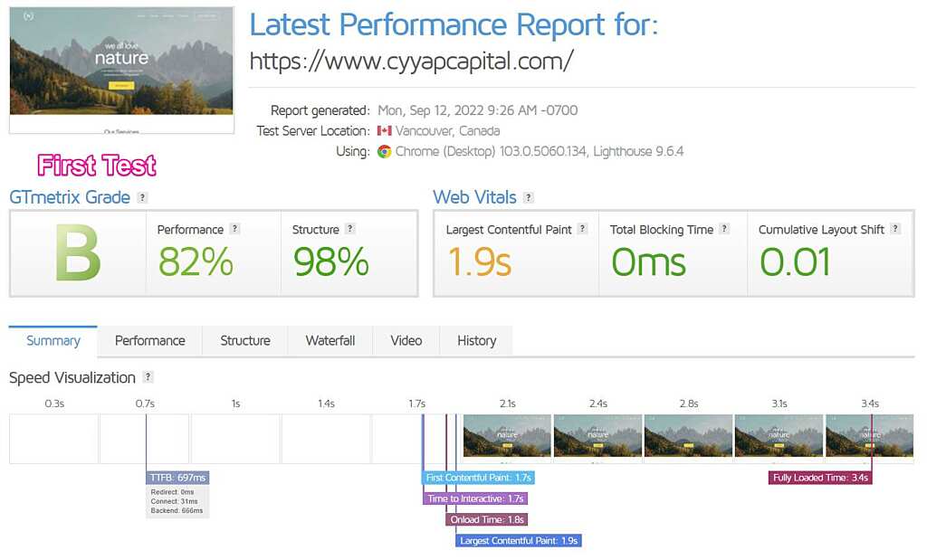
Task: Open the History tab
Action: [476, 341]
